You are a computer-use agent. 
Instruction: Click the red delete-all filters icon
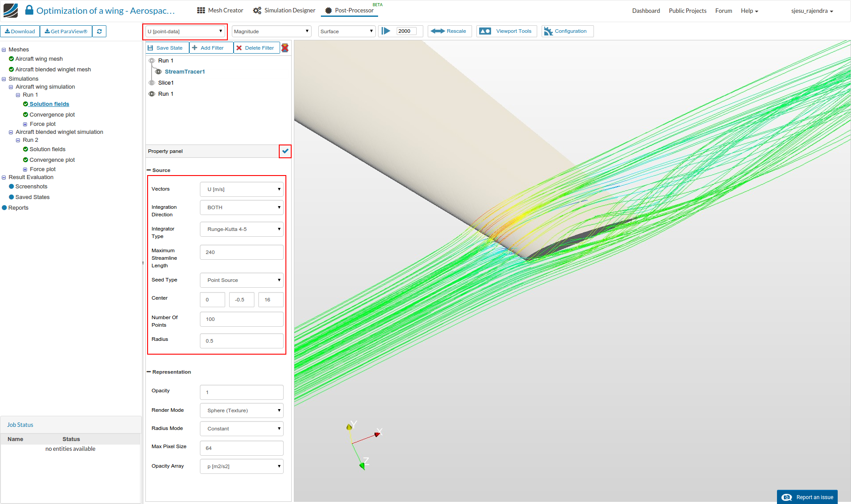click(x=285, y=48)
